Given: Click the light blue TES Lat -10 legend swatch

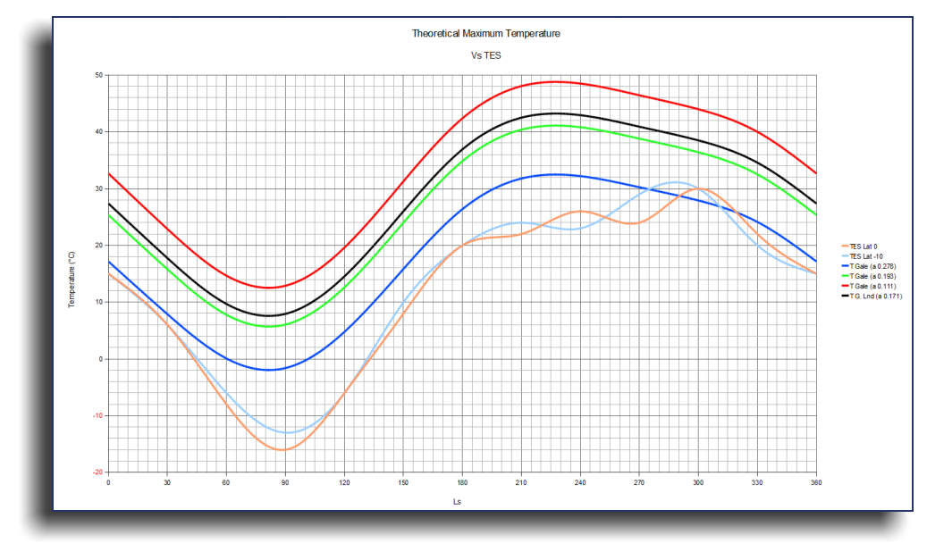Looking at the screenshot, I should point(843,255).
